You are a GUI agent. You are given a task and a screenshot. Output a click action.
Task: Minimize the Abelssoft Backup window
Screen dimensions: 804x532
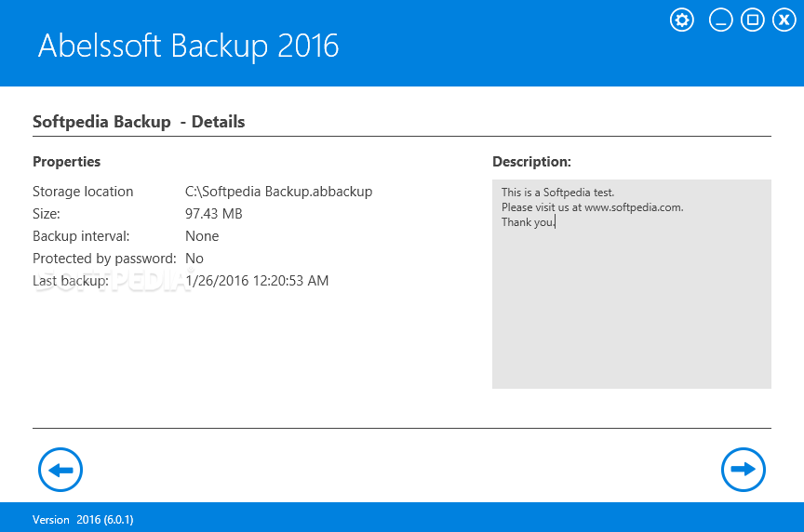coord(720,20)
